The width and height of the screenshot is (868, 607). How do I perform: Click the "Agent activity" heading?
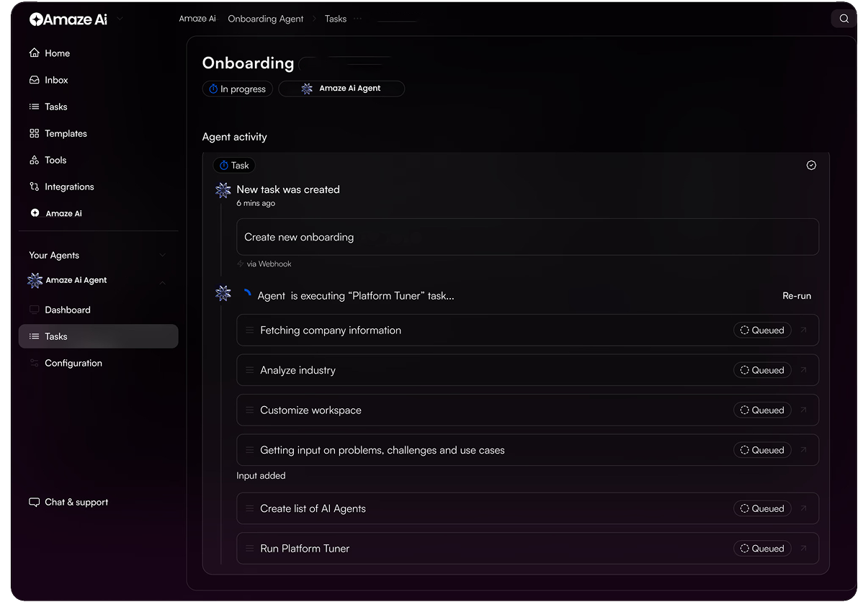(x=235, y=137)
